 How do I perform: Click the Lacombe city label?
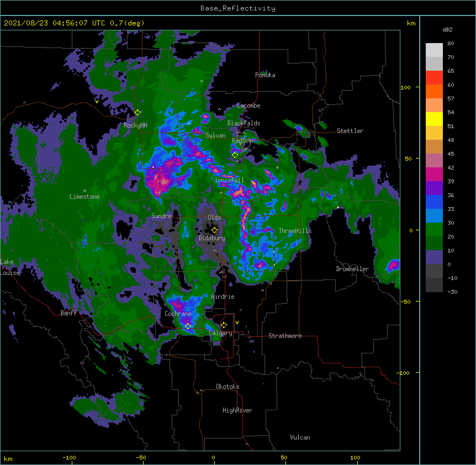pyautogui.click(x=248, y=105)
